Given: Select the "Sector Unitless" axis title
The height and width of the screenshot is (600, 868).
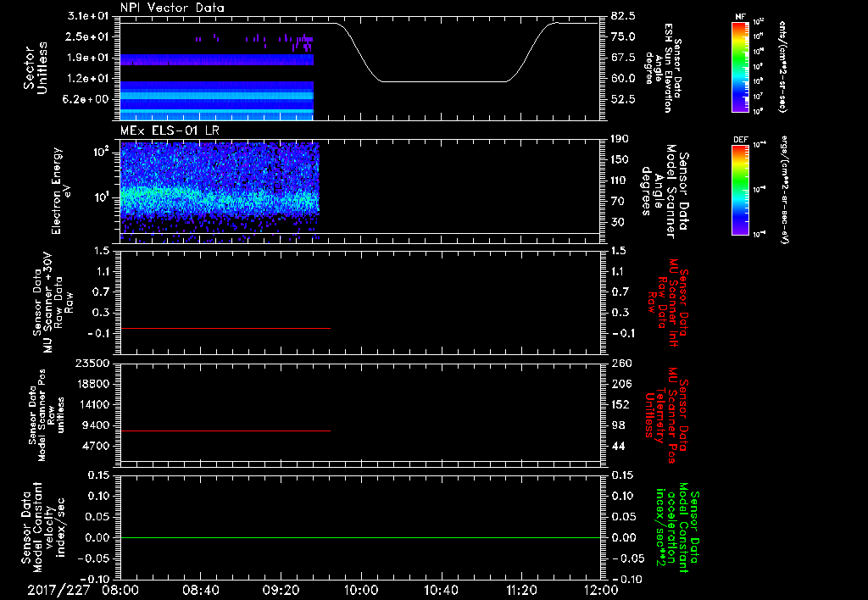Looking at the screenshot, I should 36,68.
